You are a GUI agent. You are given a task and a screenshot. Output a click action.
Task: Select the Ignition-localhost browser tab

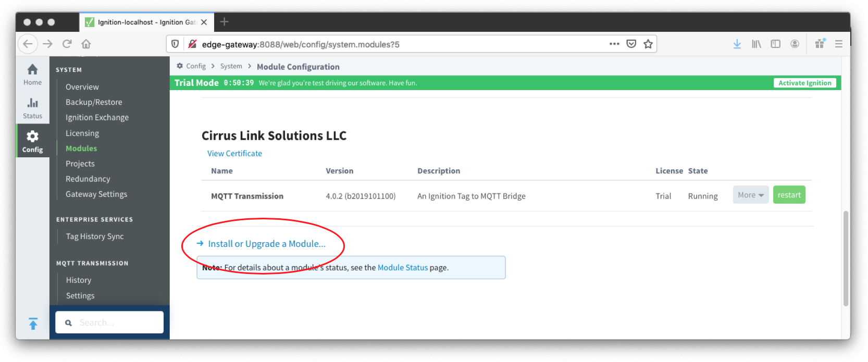pyautogui.click(x=146, y=22)
